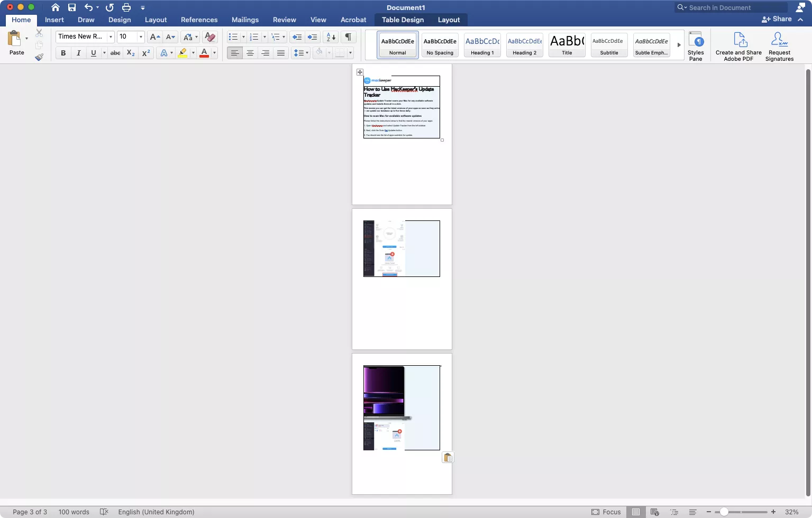Viewport: 812px width, 518px height.
Task: Increase indent of the paragraph
Action: click(x=313, y=37)
